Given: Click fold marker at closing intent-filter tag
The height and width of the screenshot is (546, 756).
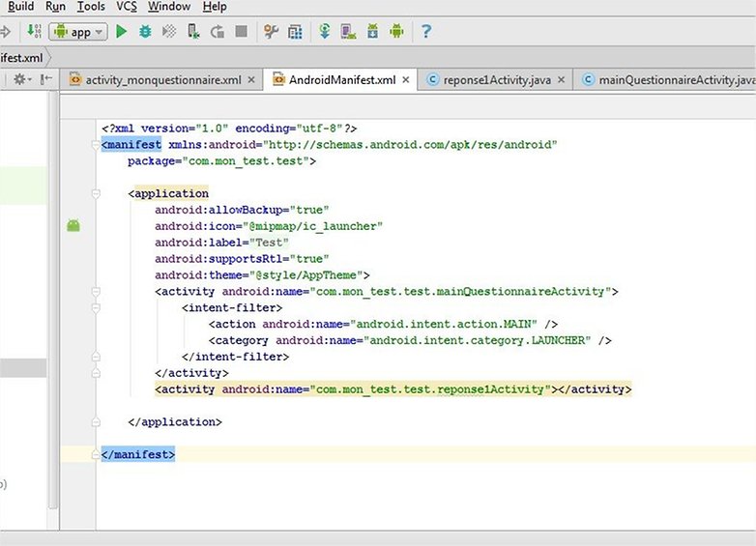Looking at the screenshot, I should click(96, 357).
